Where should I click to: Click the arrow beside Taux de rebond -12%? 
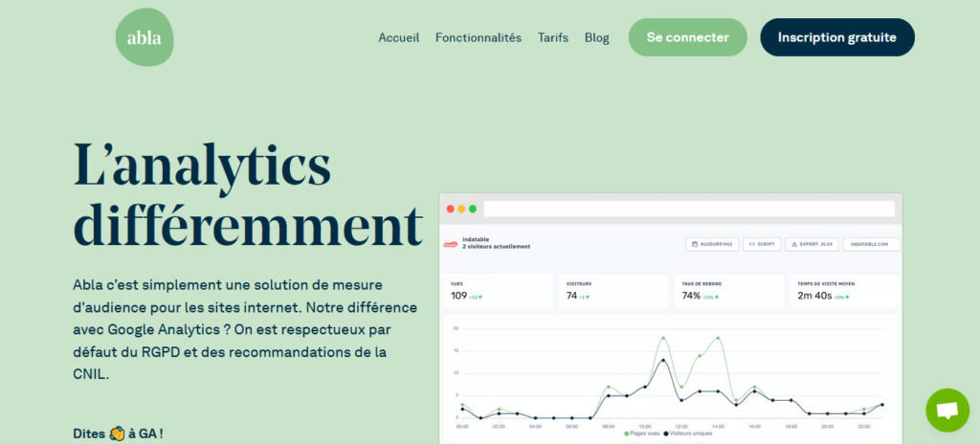coord(717,297)
